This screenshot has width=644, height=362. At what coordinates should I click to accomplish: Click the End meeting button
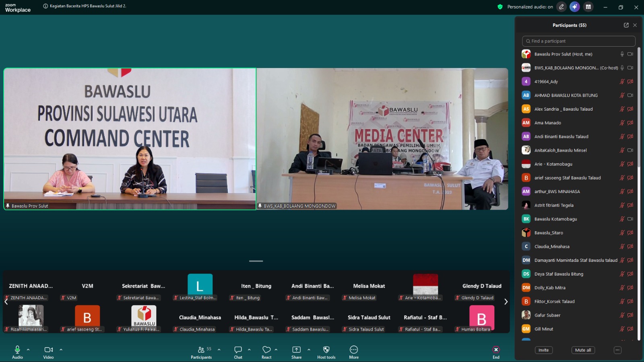(x=496, y=352)
